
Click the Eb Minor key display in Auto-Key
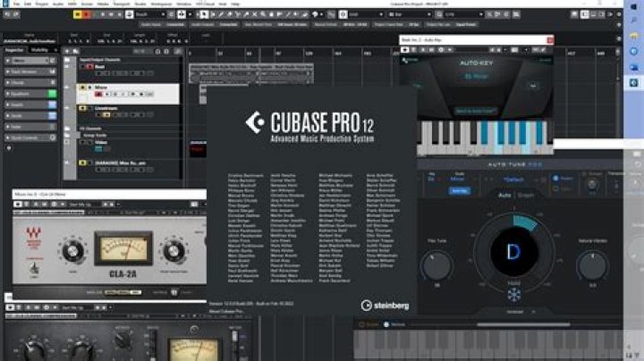click(x=477, y=76)
